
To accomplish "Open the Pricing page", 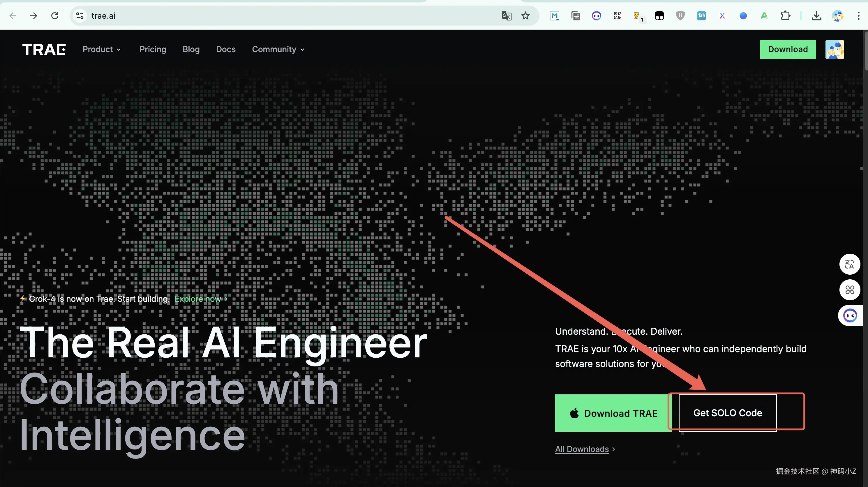I will click(153, 50).
